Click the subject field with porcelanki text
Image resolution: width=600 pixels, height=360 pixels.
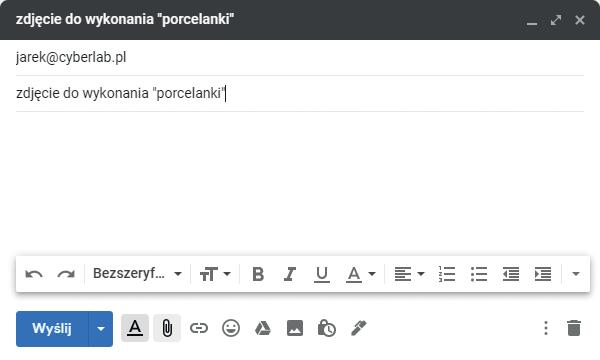click(300, 93)
